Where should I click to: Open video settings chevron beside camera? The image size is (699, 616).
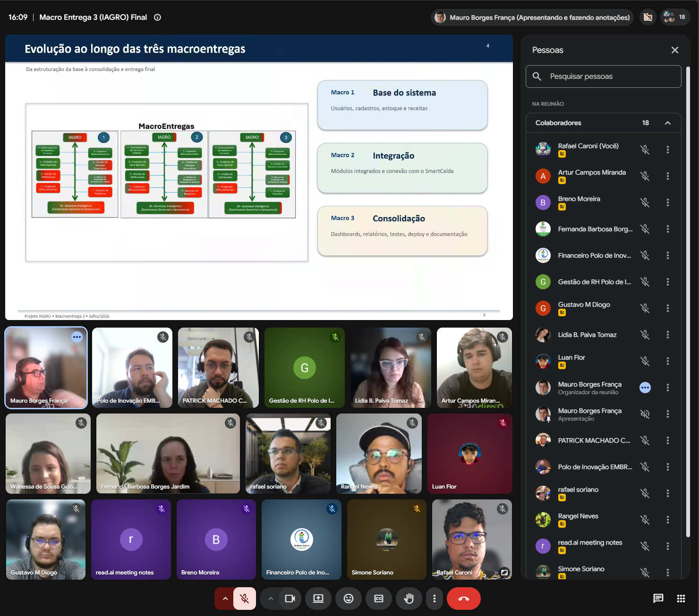[x=271, y=599]
